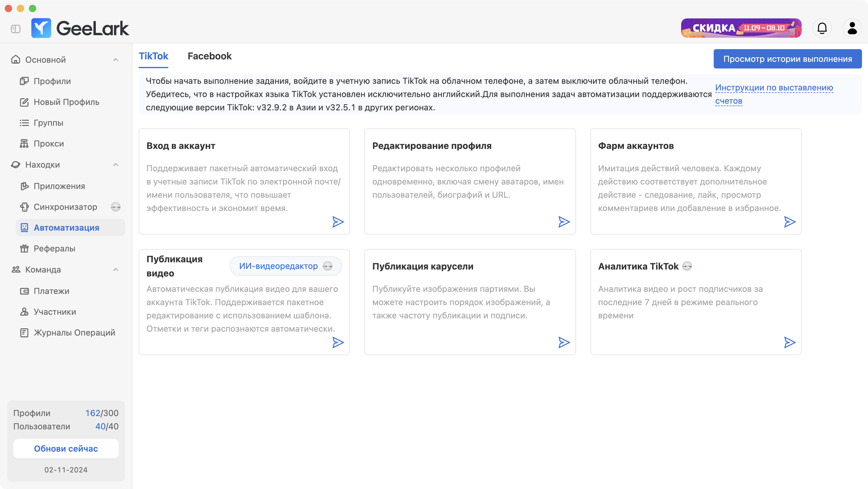Click the Редактирование профиля card title

[432, 146]
